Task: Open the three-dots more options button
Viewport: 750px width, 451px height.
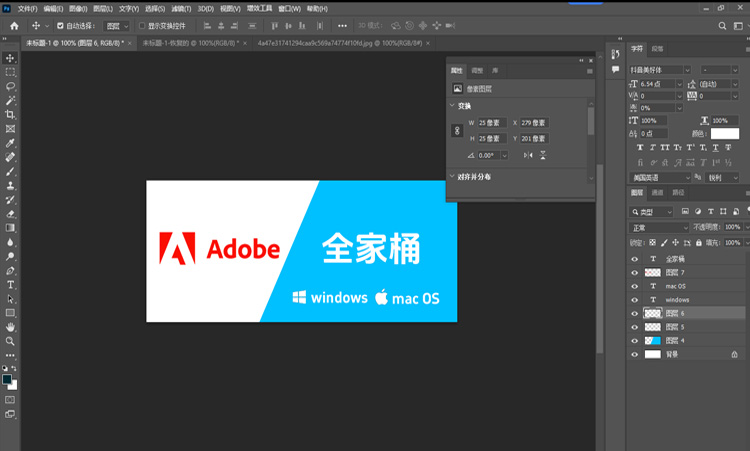Action: click(x=342, y=26)
